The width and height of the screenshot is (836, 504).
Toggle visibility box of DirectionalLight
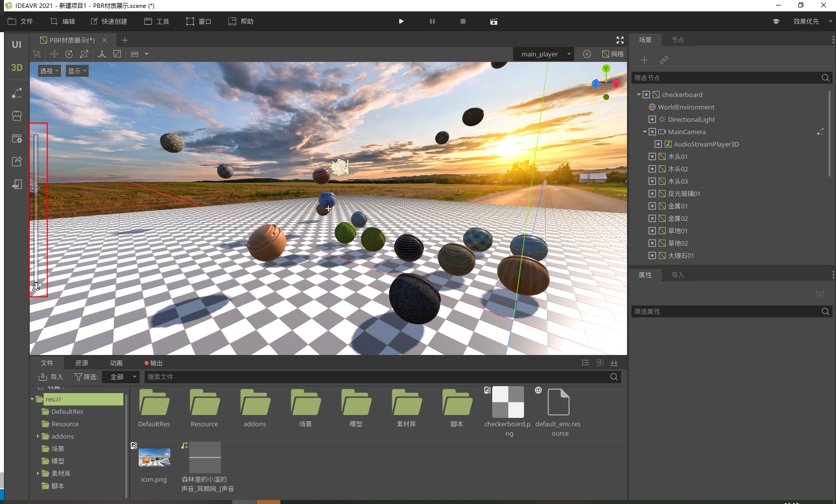click(x=652, y=119)
